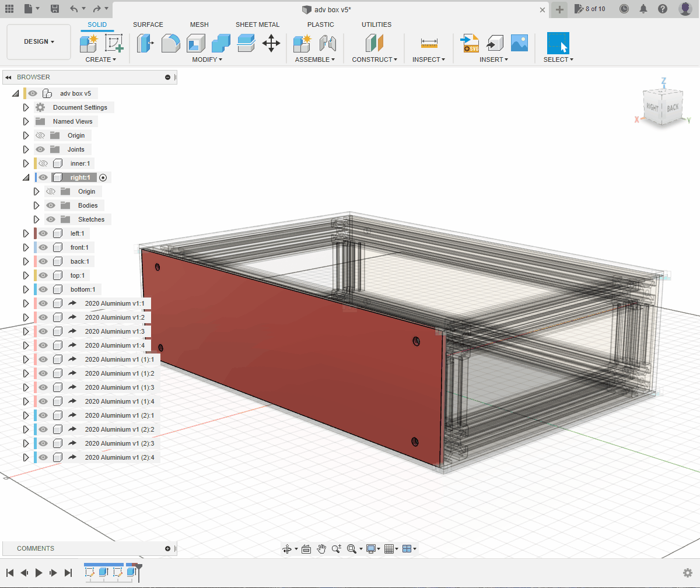Show the inner:1 component
The width and height of the screenshot is (700, 588).
click(x=43, y=163)
